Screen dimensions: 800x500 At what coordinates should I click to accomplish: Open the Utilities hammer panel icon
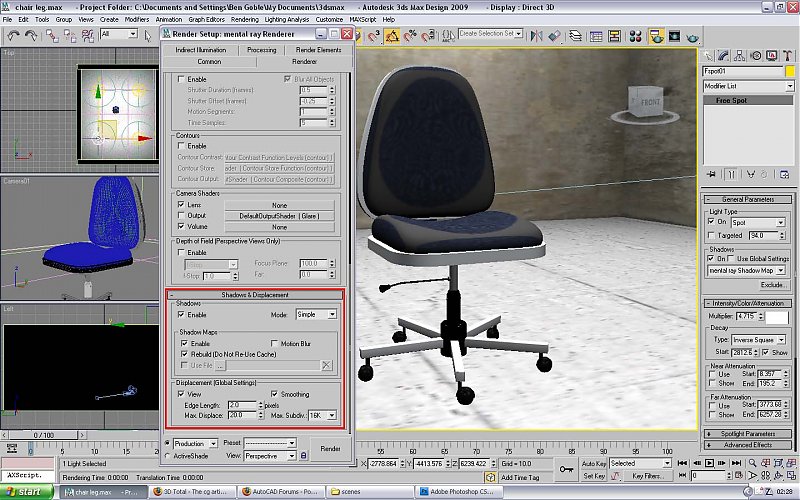[x=789, y=55]
